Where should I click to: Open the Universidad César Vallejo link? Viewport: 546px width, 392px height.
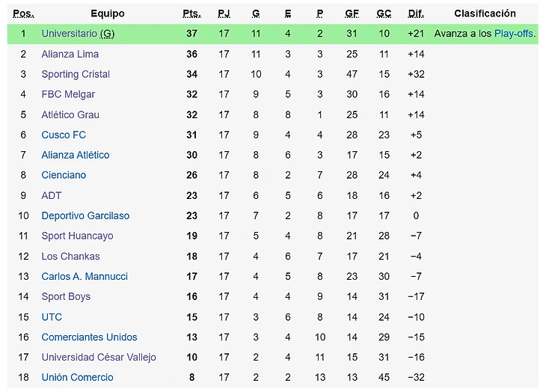pos(99,357)
